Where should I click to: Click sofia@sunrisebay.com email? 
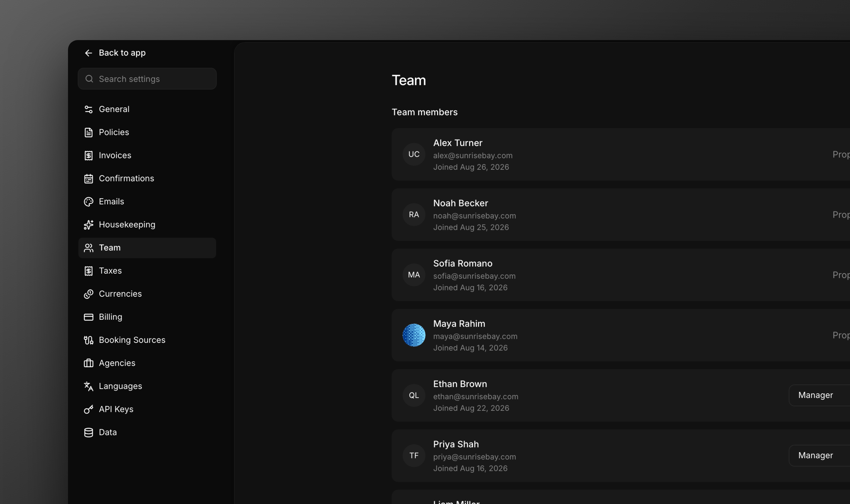pyautogui.click(x=474, y=276)
